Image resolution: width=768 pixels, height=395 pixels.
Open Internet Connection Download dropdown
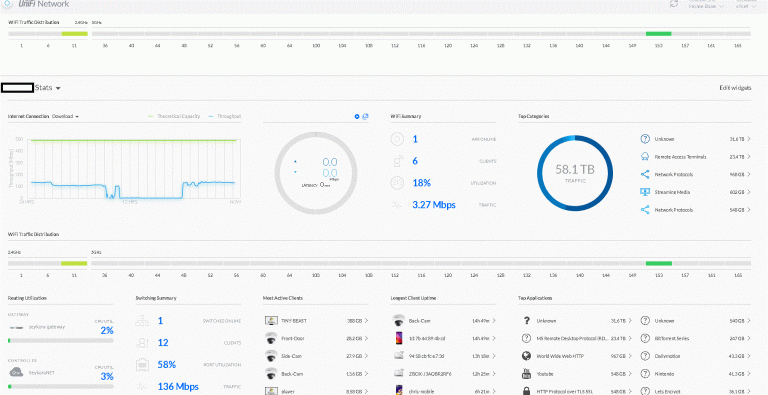tap(66, 117)
